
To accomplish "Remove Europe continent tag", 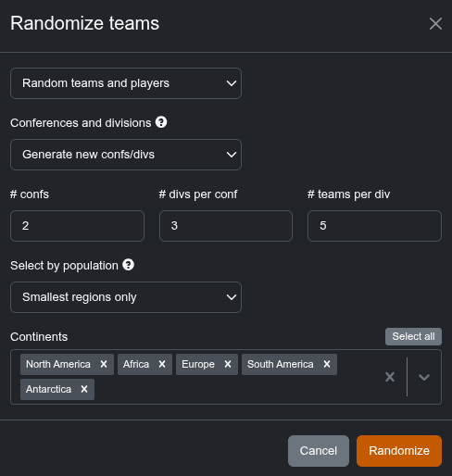I will tap(228, 364).
